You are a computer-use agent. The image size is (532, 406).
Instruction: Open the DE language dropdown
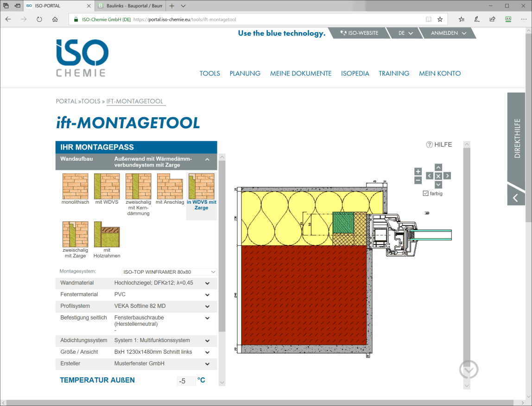point(405,33)
